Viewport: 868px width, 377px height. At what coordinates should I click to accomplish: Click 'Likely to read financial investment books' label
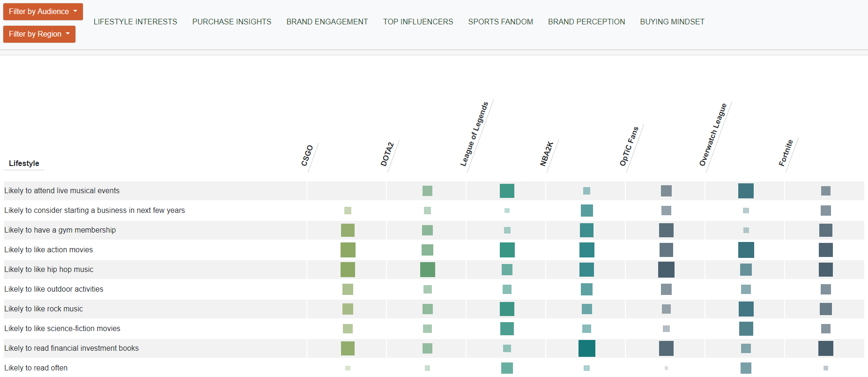coord(72,348)
